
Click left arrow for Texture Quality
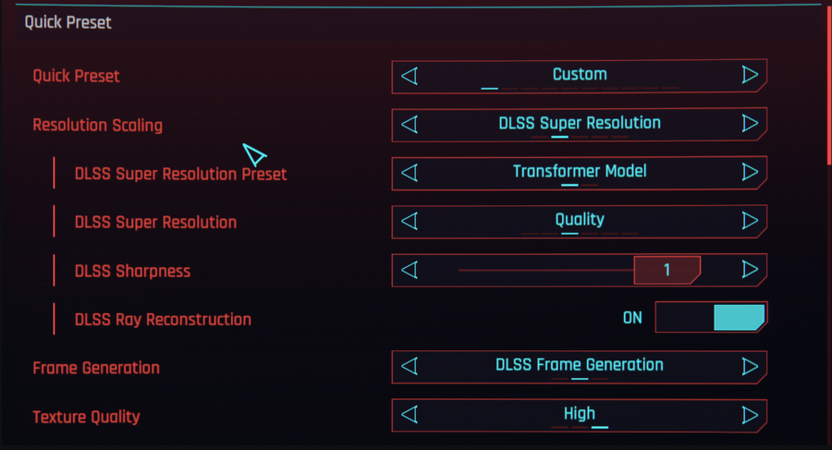coord(409,415)
